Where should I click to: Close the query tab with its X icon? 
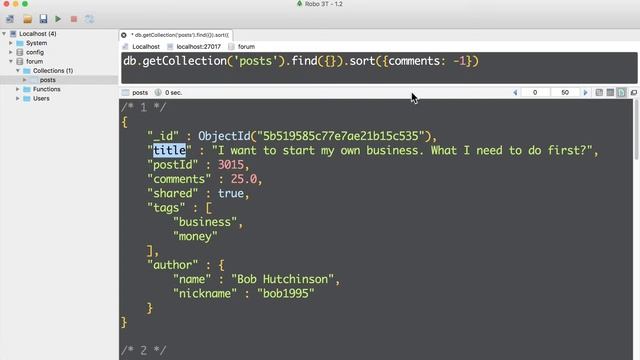pyautogui.click(x=124, y=35)
